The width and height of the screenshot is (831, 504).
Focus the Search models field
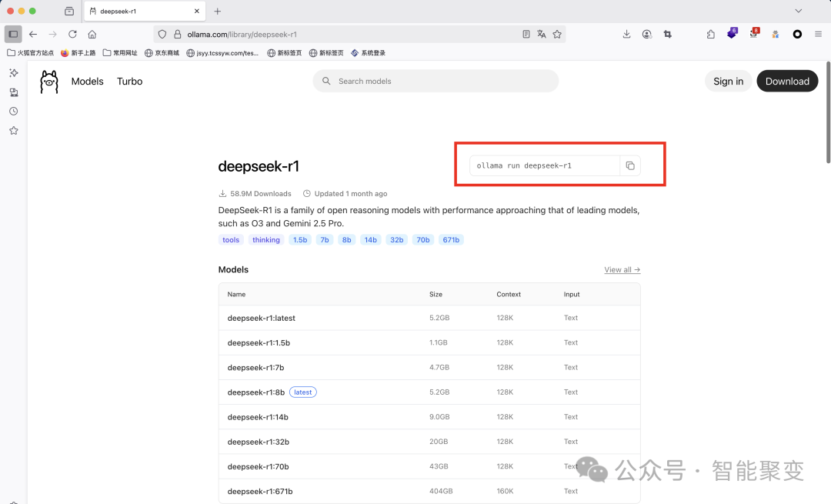(436, 81)
